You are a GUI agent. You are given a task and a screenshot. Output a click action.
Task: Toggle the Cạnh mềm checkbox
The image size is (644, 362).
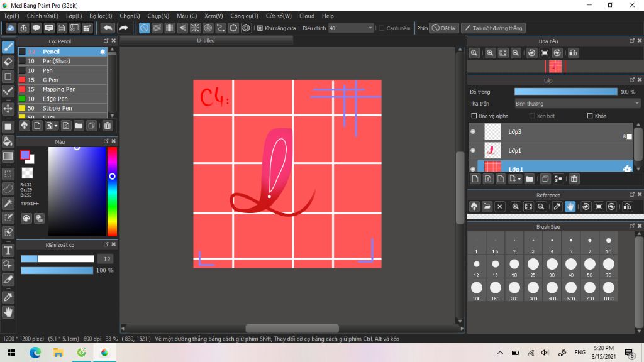[382, 28]
